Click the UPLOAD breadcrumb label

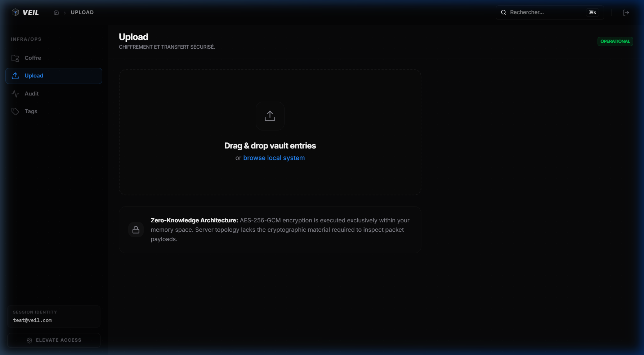pyautogui.click(x=82, y=12)
